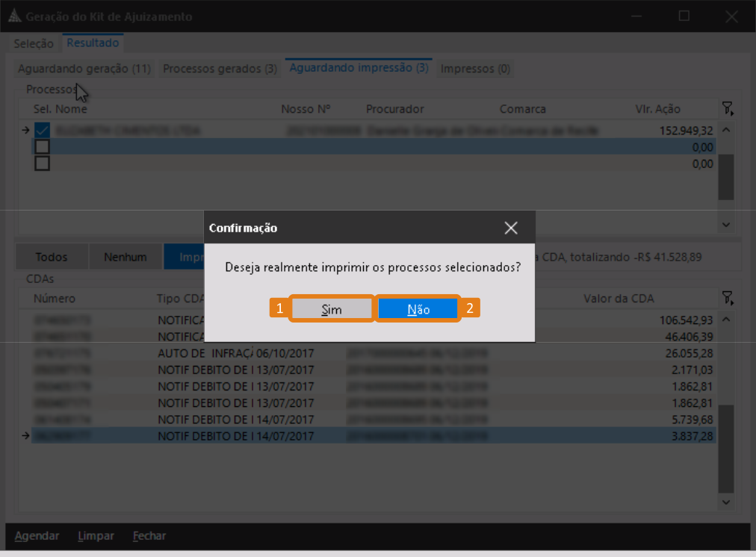Close the Confirmação dialog with X
The image size is (756, 557).
[x=511, y=228]
